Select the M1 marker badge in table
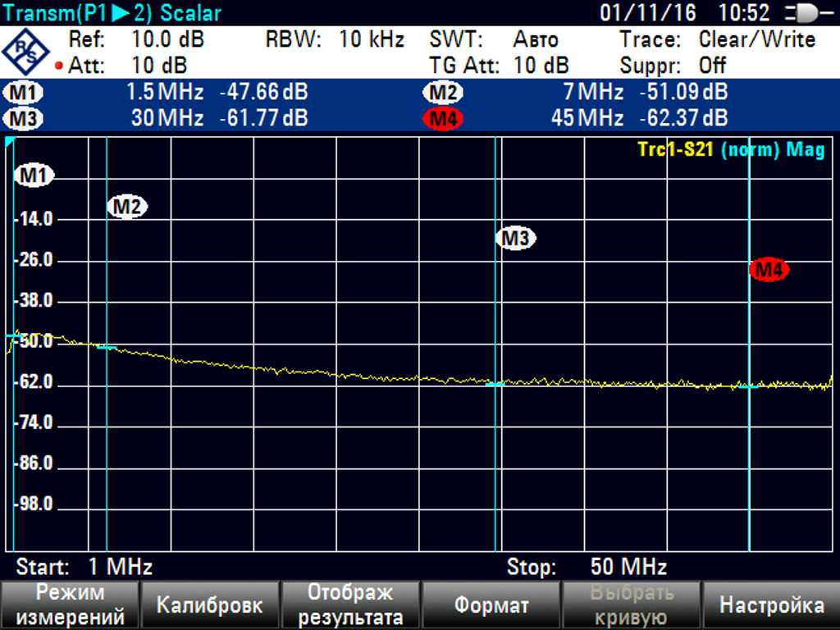Screen dimensions: 840x630 24,93
